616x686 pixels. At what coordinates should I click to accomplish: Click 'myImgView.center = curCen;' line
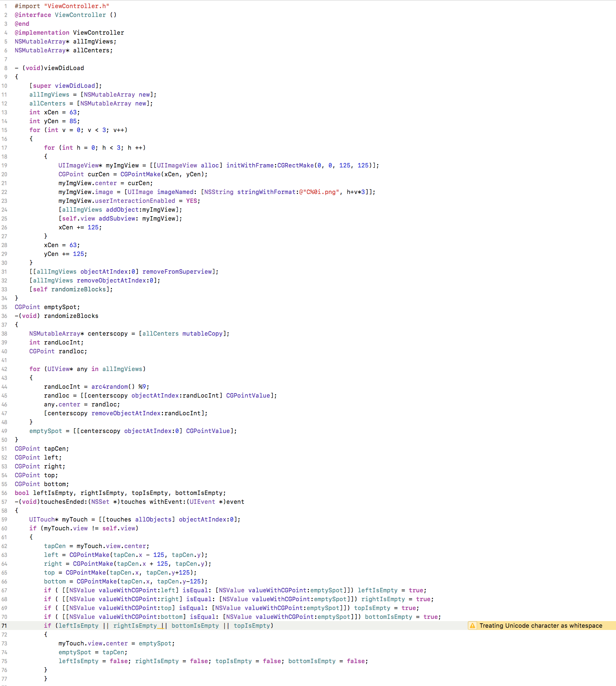point(105,183)
